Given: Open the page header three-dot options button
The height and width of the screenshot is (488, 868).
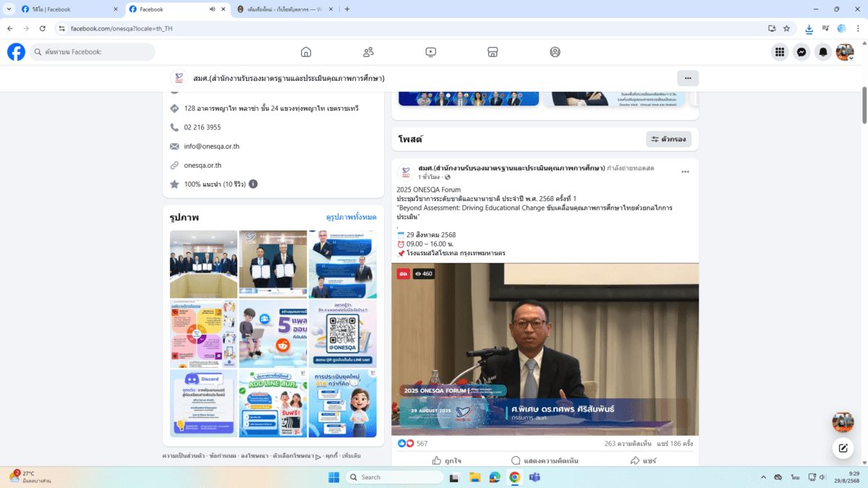Looking at the screenshot, I should [x=688, y=78].
